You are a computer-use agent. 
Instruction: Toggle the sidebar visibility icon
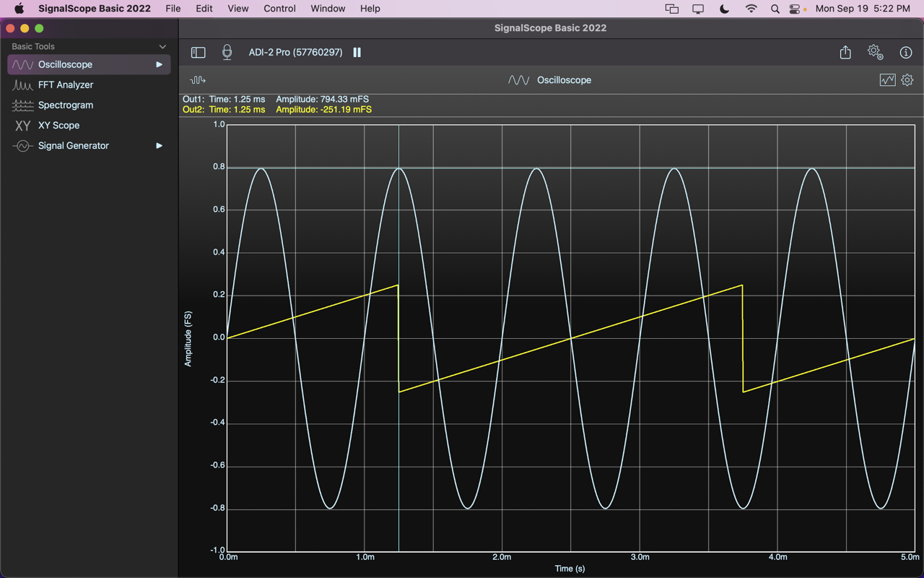pos(198,52)
